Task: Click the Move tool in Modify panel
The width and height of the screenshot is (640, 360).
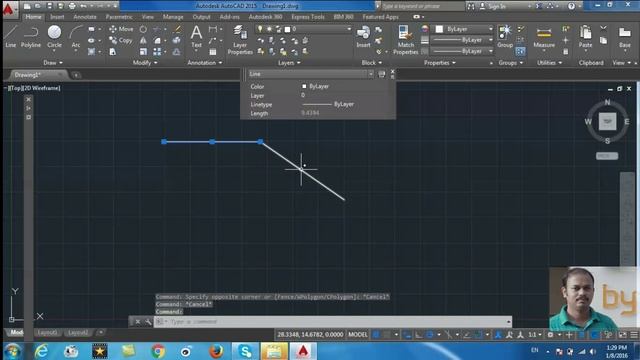Action: point(121,29)
